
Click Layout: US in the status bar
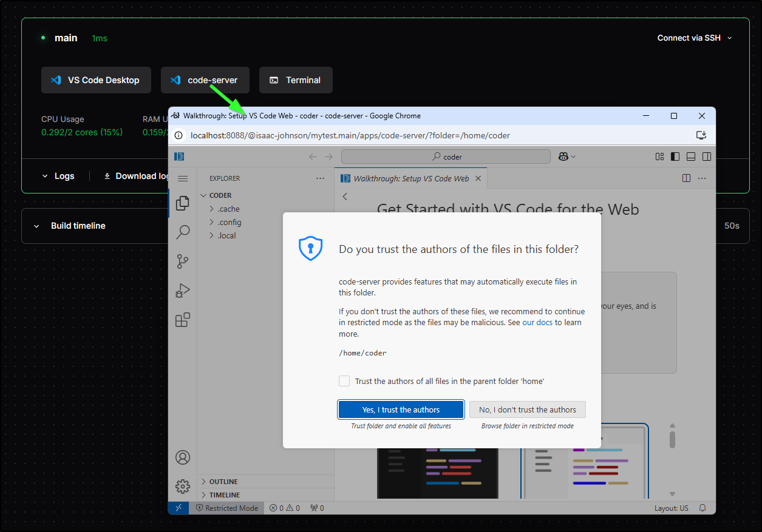coord(672,508)
